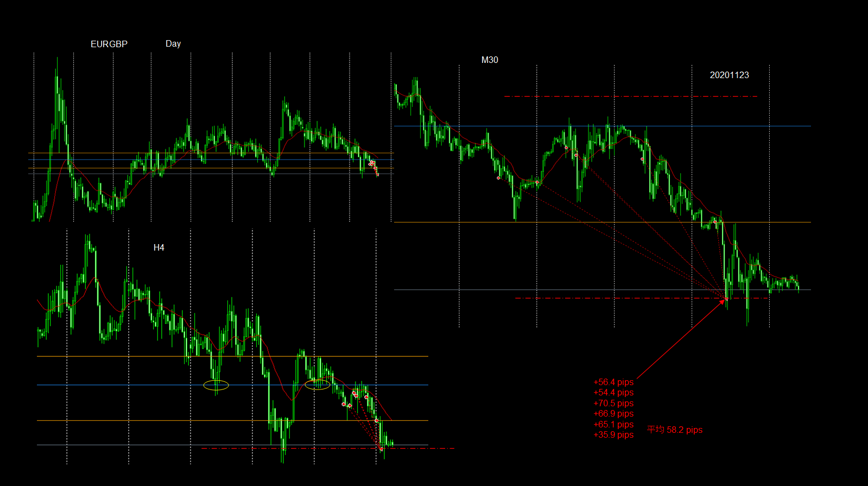Click the +54.4 pips result text

tap(613, 393)
